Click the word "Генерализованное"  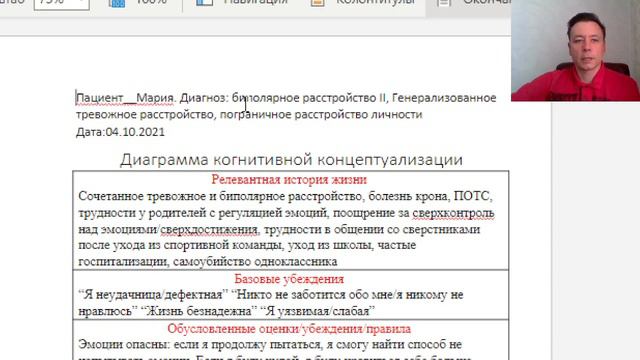(x=444, y=98)
